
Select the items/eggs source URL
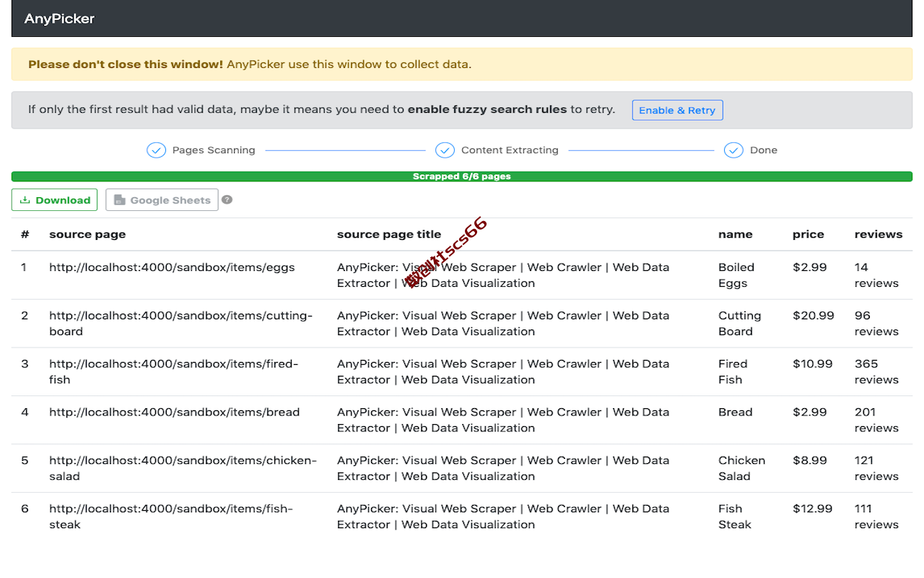click(172, 267)
